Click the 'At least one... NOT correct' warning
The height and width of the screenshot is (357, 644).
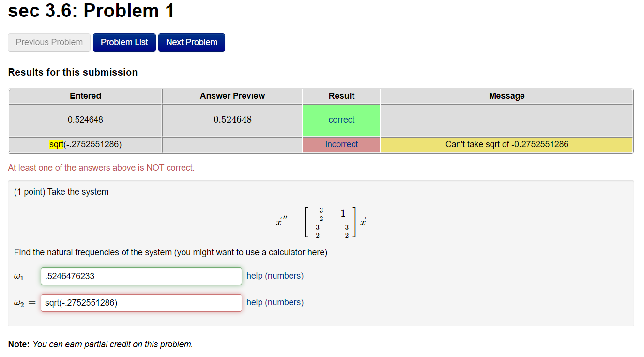pos(101,168)
